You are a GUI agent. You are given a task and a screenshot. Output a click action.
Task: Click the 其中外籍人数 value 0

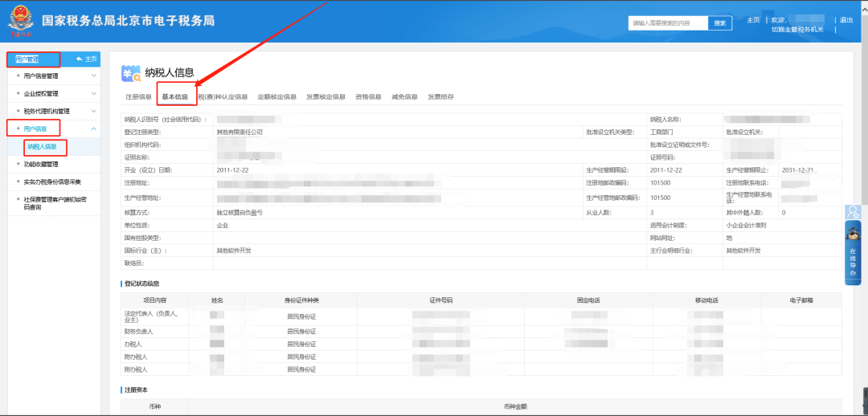click(x=784, y=213)
